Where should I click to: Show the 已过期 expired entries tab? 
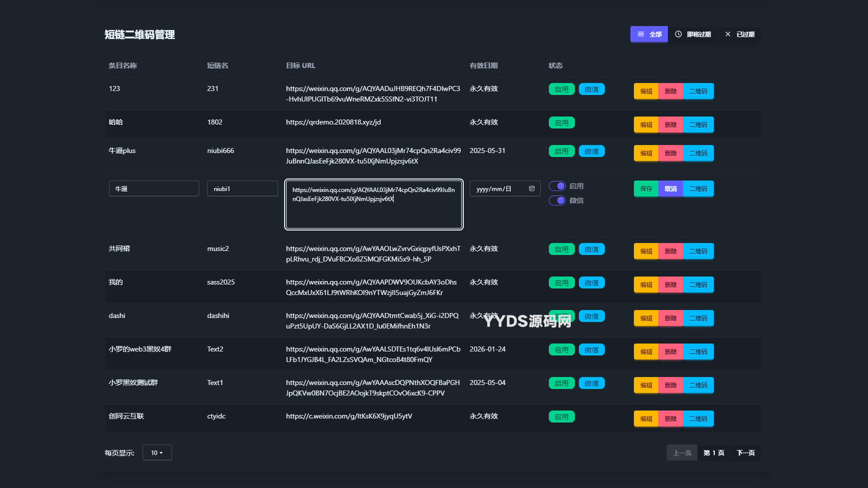[740, 34]
